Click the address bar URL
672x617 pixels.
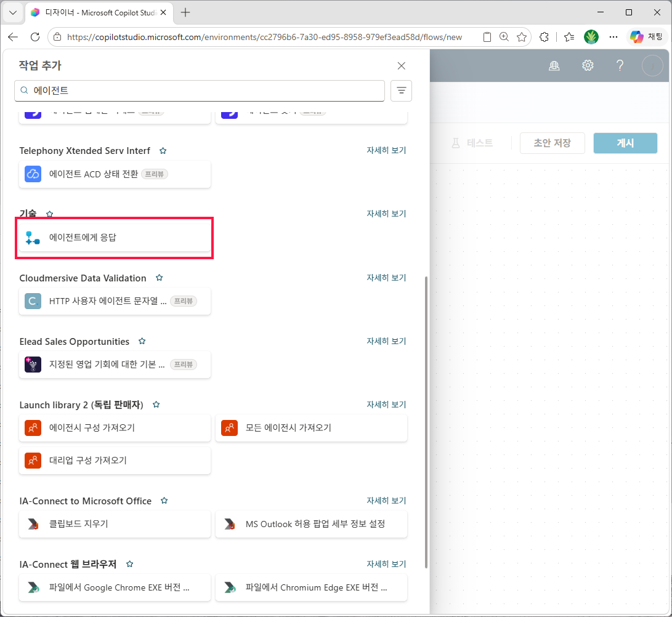pos(264,38)
